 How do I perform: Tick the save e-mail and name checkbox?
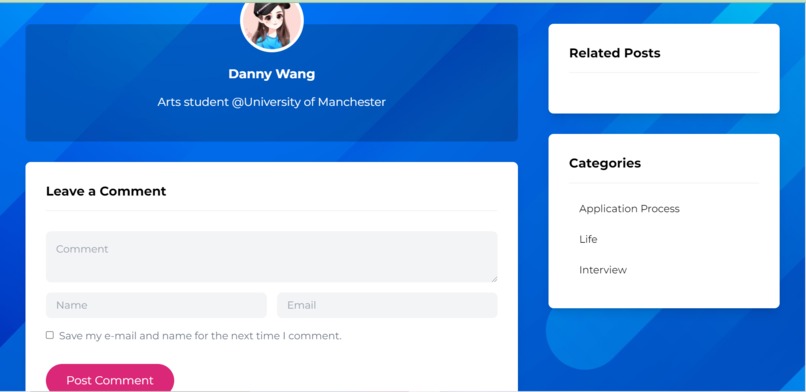coord(50,335)
